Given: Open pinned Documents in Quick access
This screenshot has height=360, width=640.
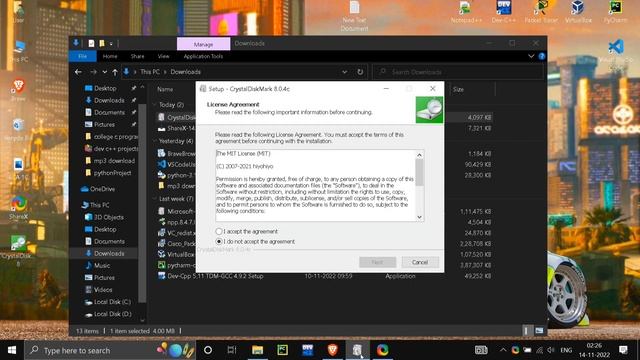Looking at the screenshot, I should (109, 112).
